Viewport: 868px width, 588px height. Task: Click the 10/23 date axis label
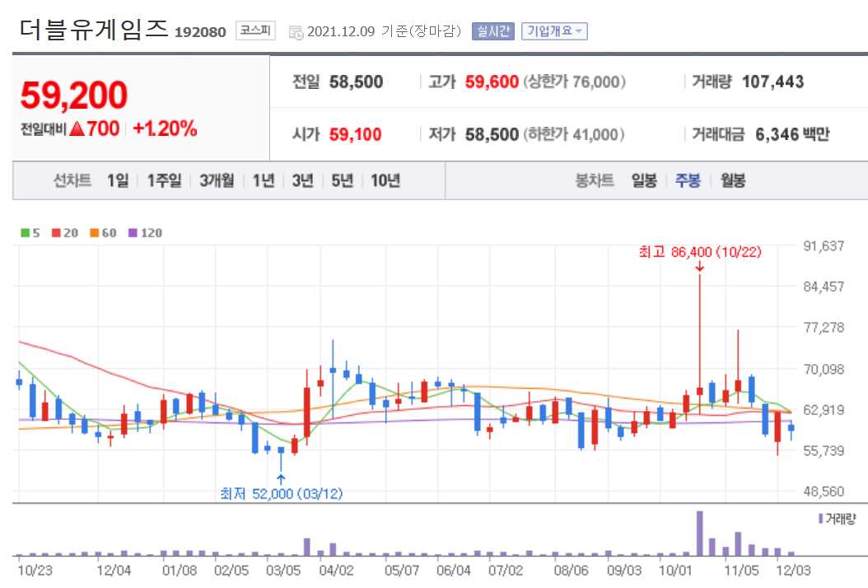coord(35,570)
